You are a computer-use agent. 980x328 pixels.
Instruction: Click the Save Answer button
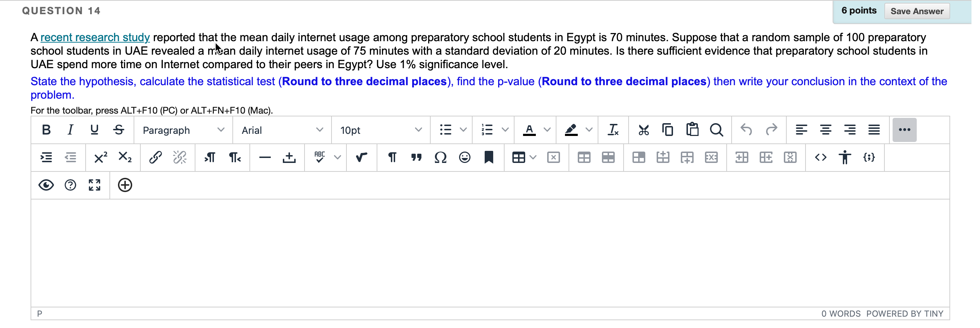917,11
